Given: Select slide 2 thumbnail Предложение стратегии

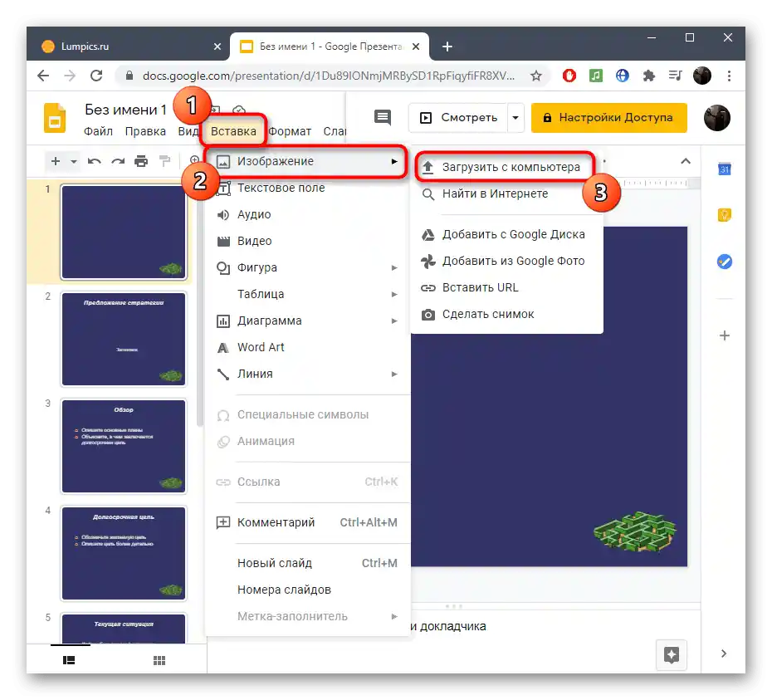Looking at the screenshot, I should pos(124,339).
